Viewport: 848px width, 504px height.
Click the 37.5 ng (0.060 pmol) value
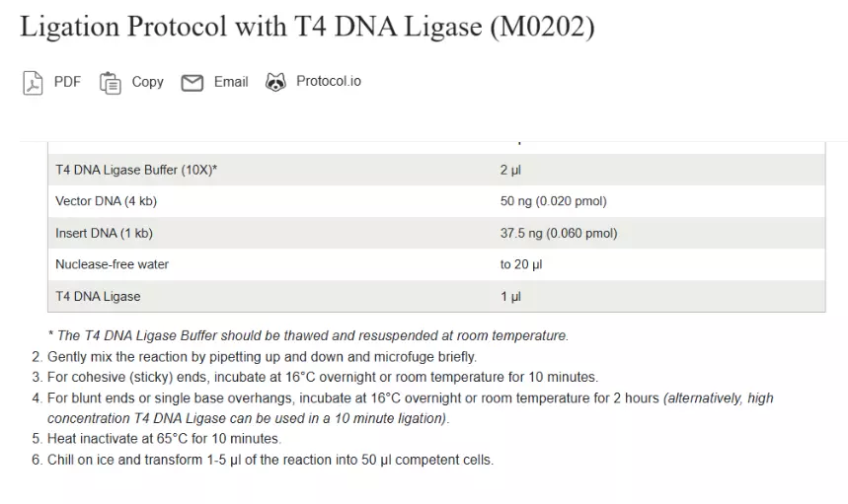(559, 233)
